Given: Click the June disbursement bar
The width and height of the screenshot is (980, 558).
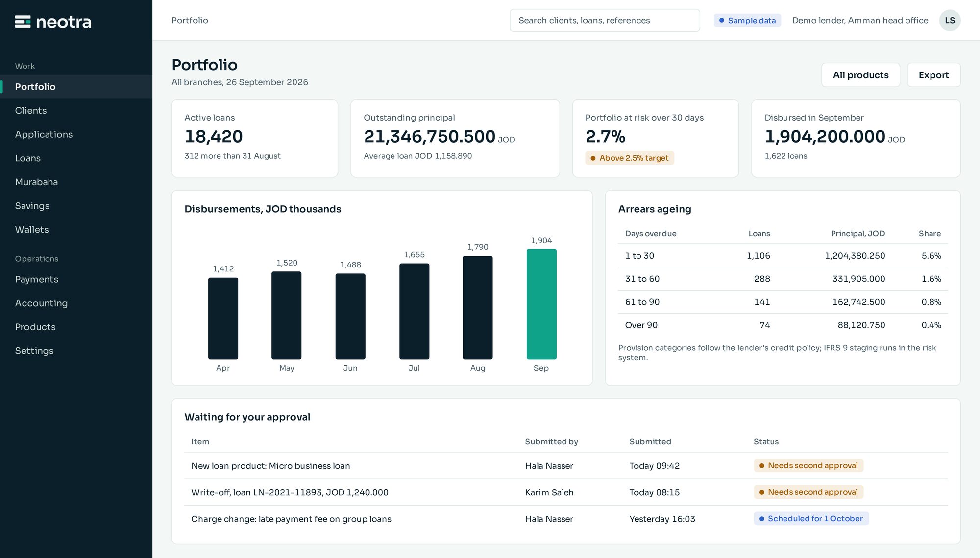Looking at the screenshot, I should click(x=350, y=316).
